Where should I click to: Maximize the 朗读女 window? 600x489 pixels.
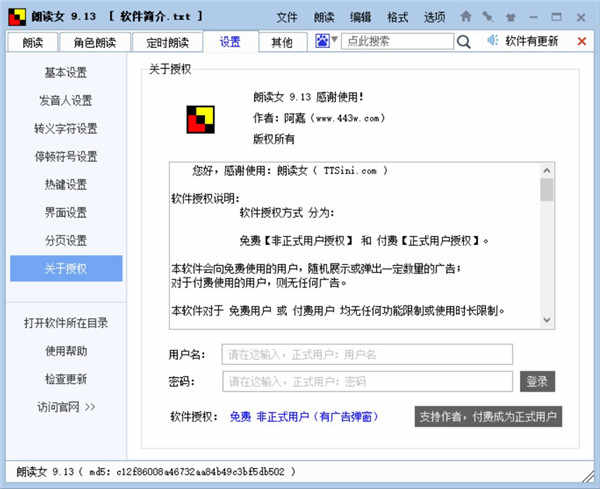556,17
